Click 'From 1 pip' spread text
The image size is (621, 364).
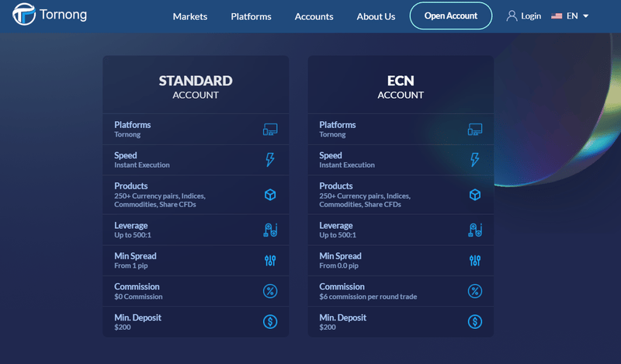131,265
